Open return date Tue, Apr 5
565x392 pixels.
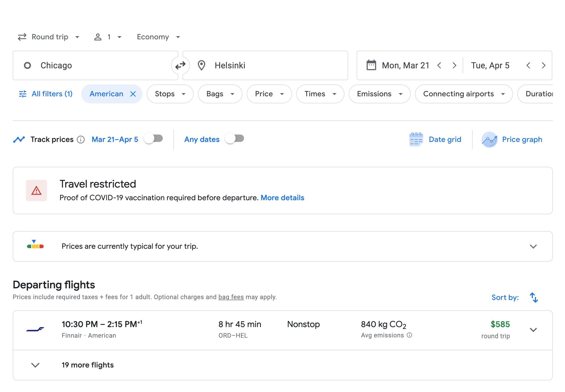[x=490, y=65]
